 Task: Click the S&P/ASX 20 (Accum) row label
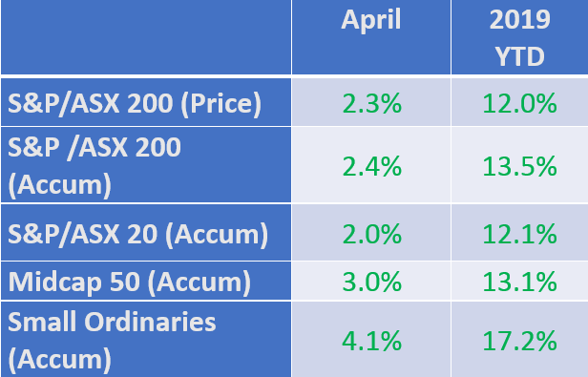tap(146, 232)
